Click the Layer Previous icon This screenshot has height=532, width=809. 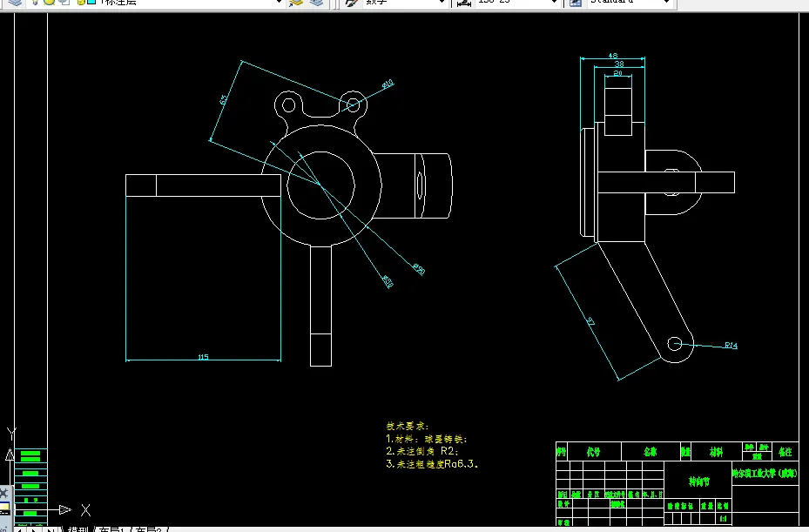tap(295, 2)
